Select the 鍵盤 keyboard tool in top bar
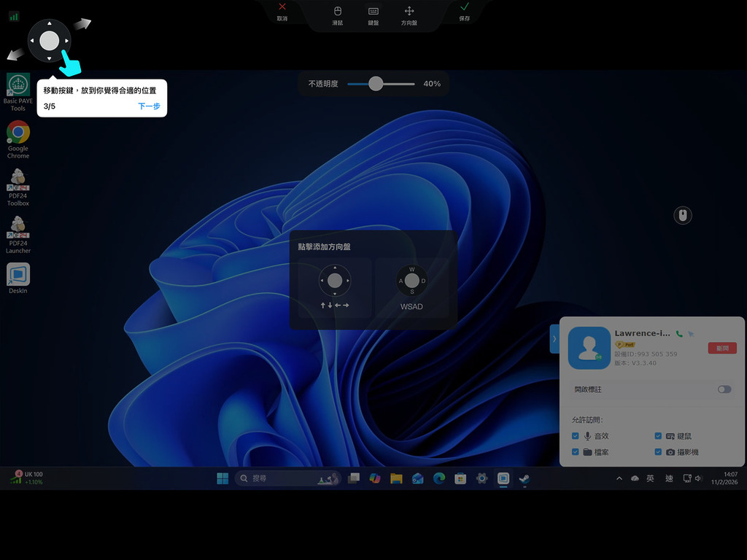747x560 pixels. (373, 15)
